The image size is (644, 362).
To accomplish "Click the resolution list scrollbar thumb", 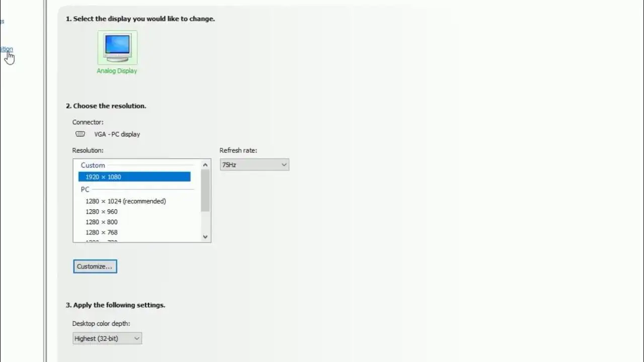I will tap(205, 190).
